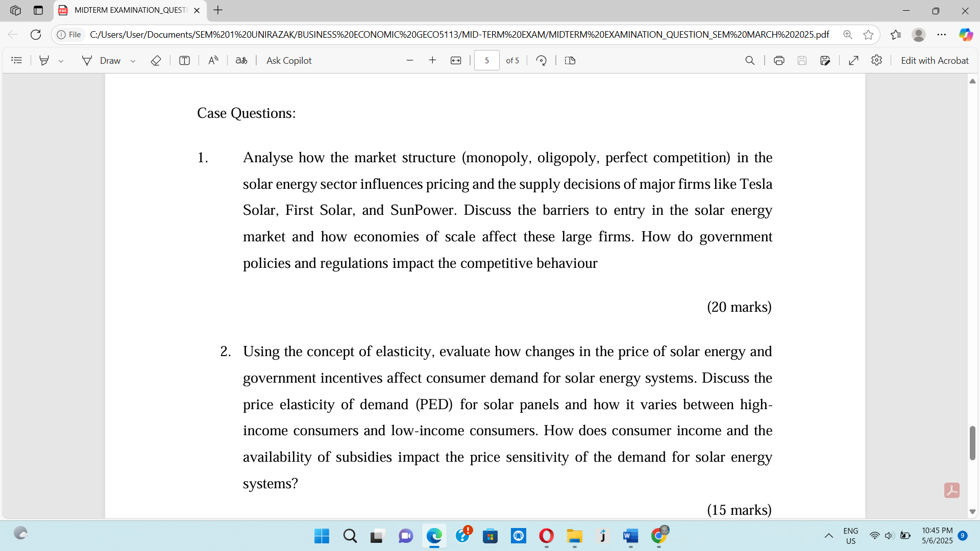Image resolution: width=980 pixels, height=551 pixels.
Task: Expand the Draw options dropdown arrow
Action: point(133,61)
